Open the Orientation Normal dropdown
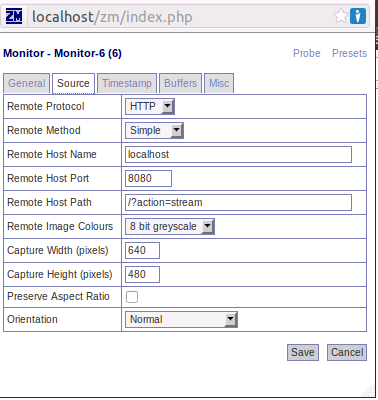This screenshot has height=400, width=378. coord(181,319)
